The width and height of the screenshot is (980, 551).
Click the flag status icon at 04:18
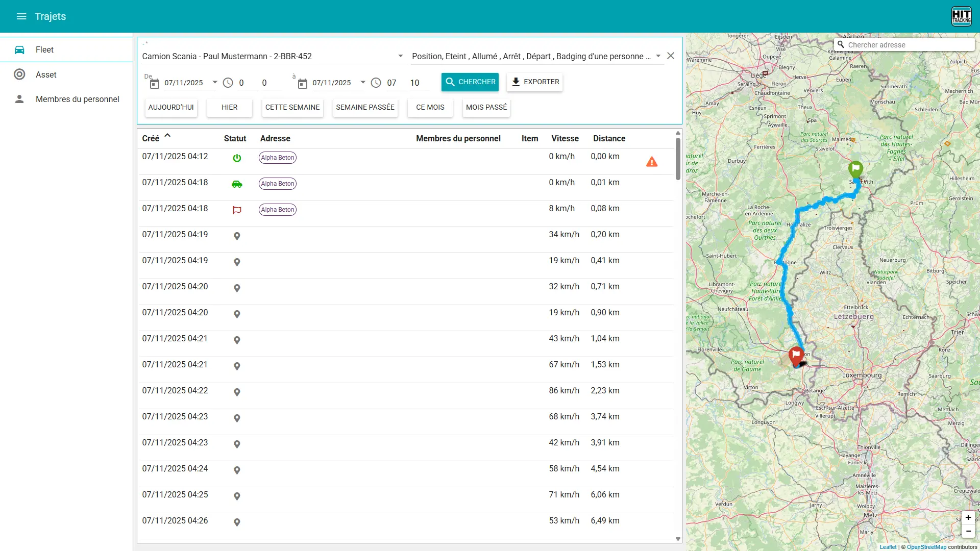point(237,210)
